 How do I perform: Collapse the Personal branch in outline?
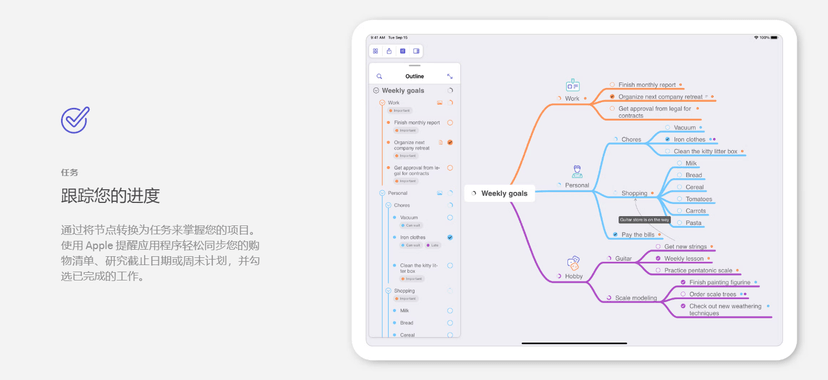(x=382, y=193)
